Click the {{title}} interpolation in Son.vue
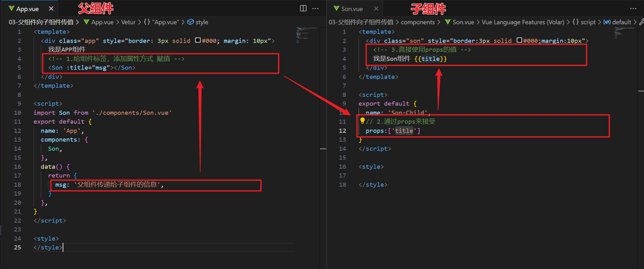644x269 pixels. pyautogui.click(x=430, y=59)
